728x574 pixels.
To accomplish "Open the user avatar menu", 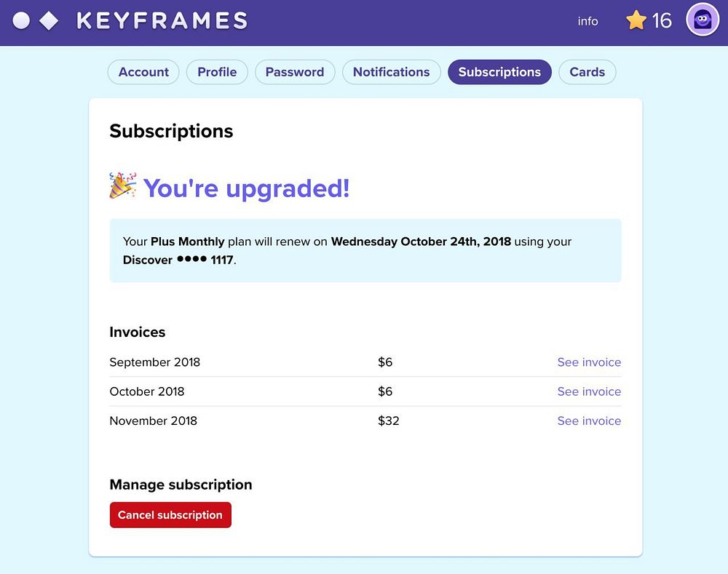I will pyautogui.click(x=703, y=20).
